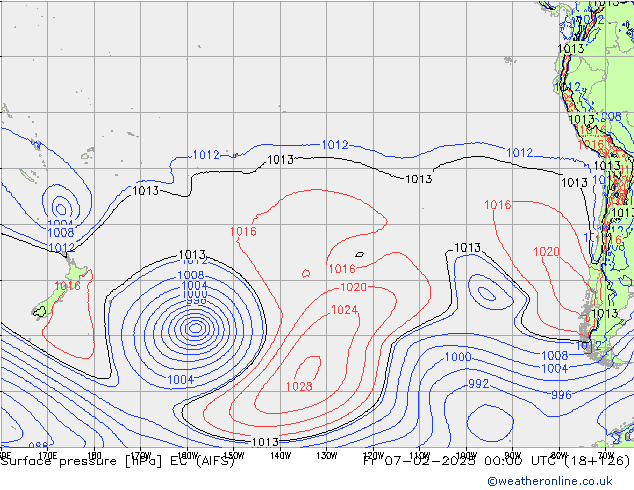Screen dimensions: 634x490
Task: Click the red 1028 high pressure label
Action: pos(299,387)
